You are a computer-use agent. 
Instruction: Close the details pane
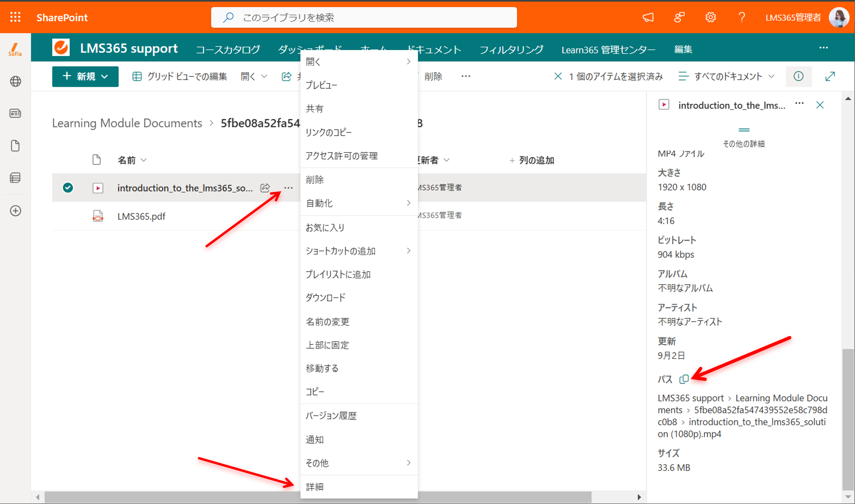820,105
